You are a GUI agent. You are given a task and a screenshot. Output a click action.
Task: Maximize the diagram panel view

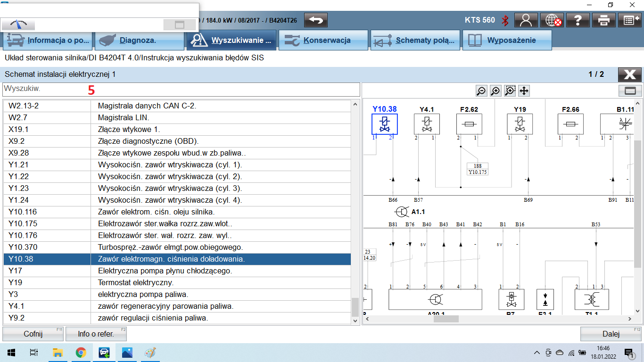pos(630,91)
